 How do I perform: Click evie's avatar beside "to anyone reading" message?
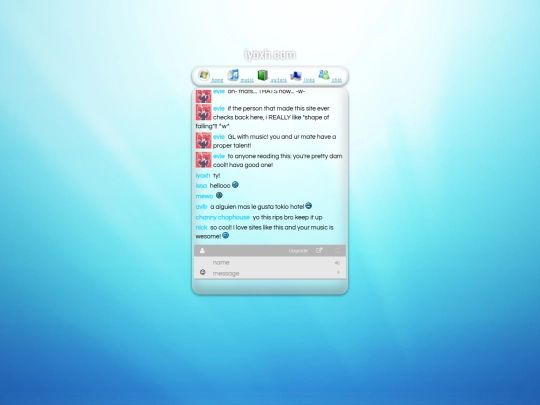click(x=203, y=160)
